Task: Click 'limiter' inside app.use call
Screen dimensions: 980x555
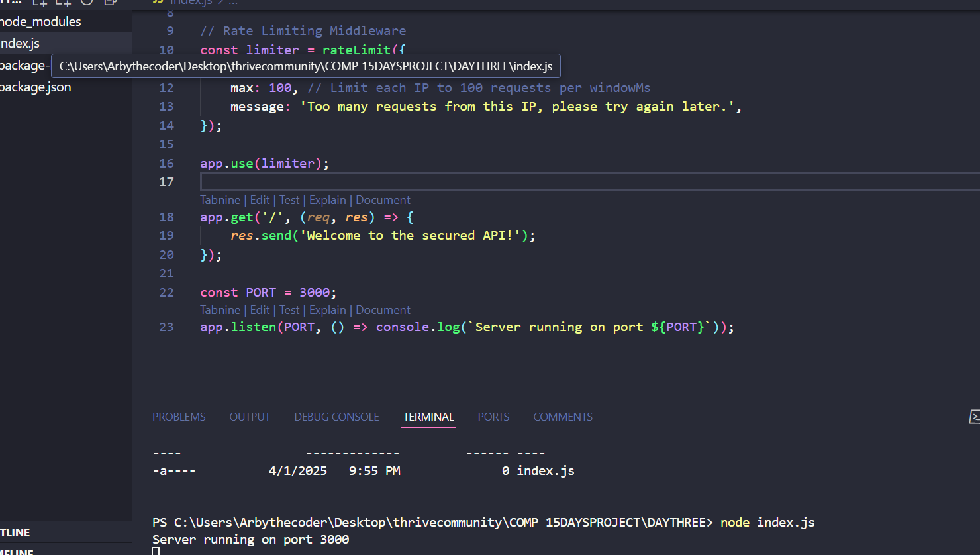Action: point(287,164)
